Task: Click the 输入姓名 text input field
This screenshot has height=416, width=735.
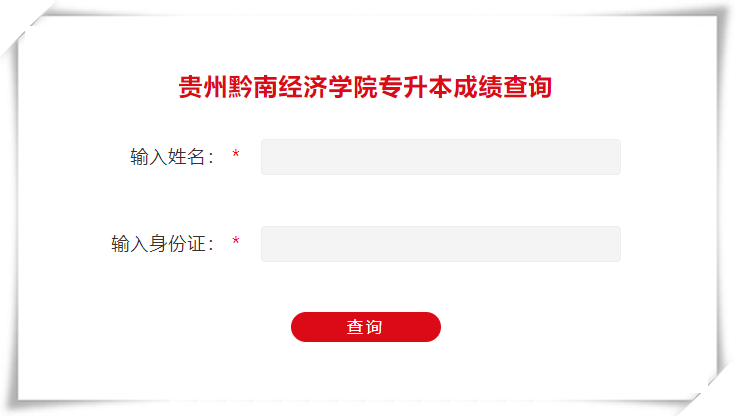Action: coord(440,157)
